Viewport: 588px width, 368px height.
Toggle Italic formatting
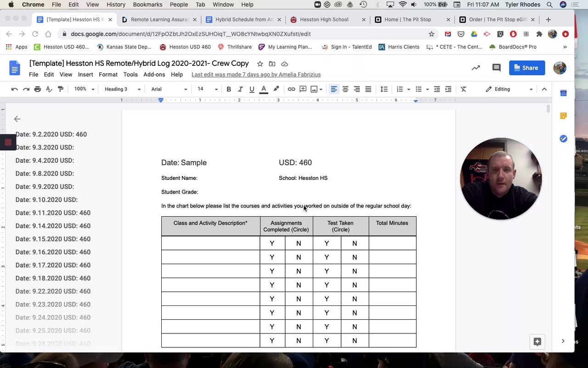click(240, 89)
